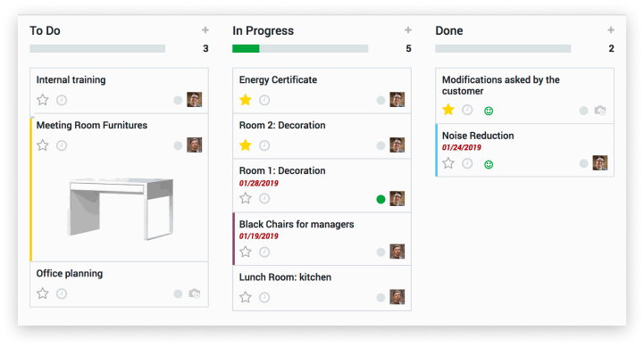This screenshot has width=644, height=347.
Task: Open the clock activity icon on Internal training
Action: coord(62,100)
